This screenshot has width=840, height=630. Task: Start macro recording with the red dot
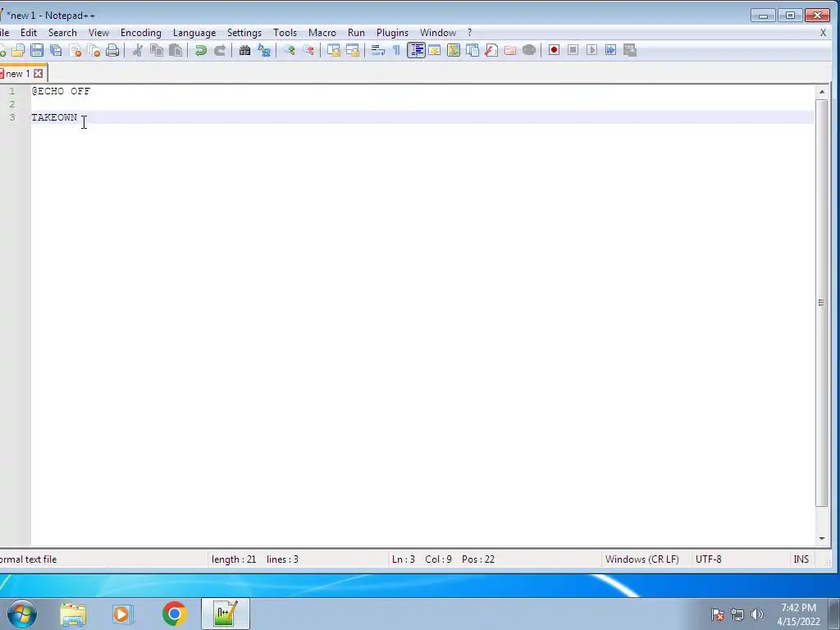(x=554, y=50)
